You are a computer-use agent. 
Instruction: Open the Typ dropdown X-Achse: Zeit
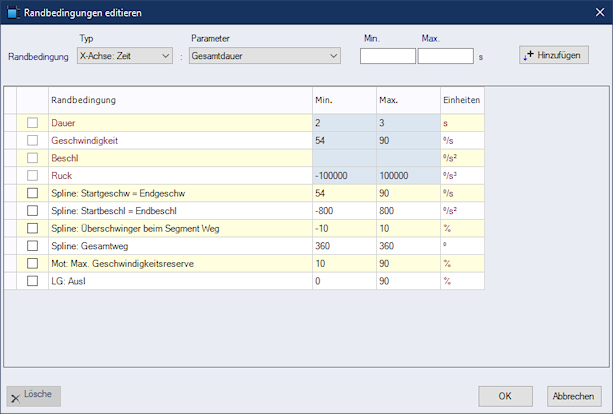(x=125, y=56)
